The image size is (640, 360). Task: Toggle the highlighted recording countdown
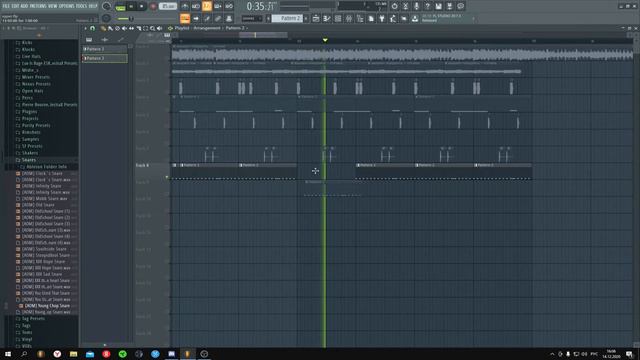pyautogui.click(x=207, y=6)
